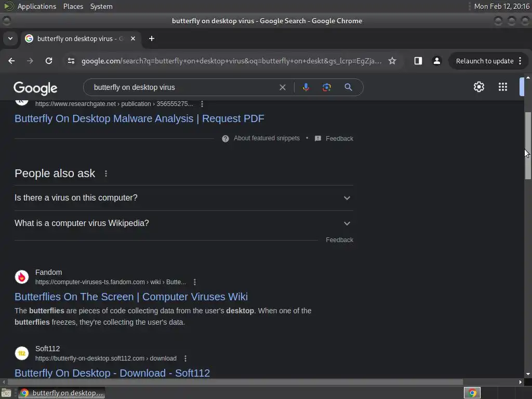Screen dimensions: 532x399
Task: Click About featured snippets link
Action: (x=267, y=138)
